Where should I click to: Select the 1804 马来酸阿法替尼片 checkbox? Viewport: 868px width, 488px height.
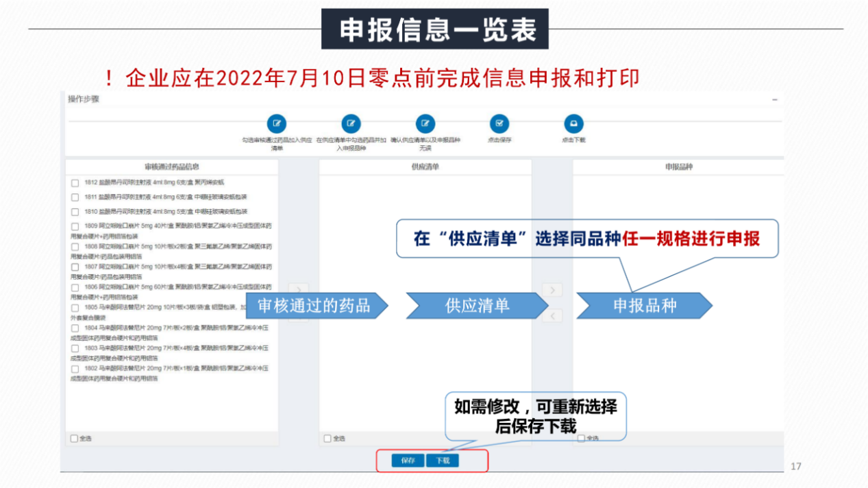click(x=75, y=328)
